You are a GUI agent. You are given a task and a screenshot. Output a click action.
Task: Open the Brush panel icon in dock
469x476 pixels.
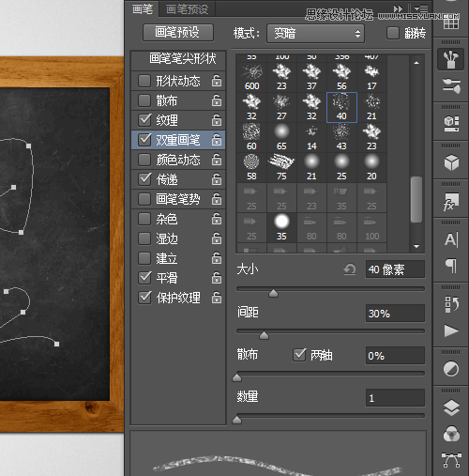(x=450, y=60)
